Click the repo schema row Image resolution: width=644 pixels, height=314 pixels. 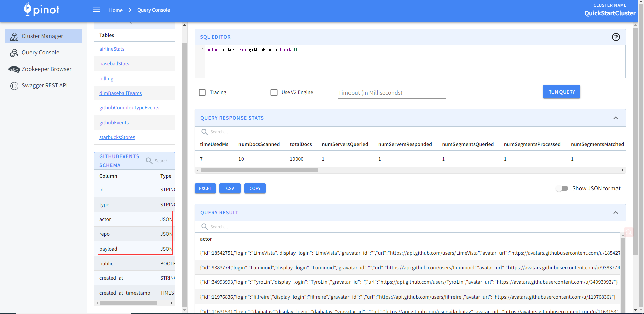pos(135,234)
